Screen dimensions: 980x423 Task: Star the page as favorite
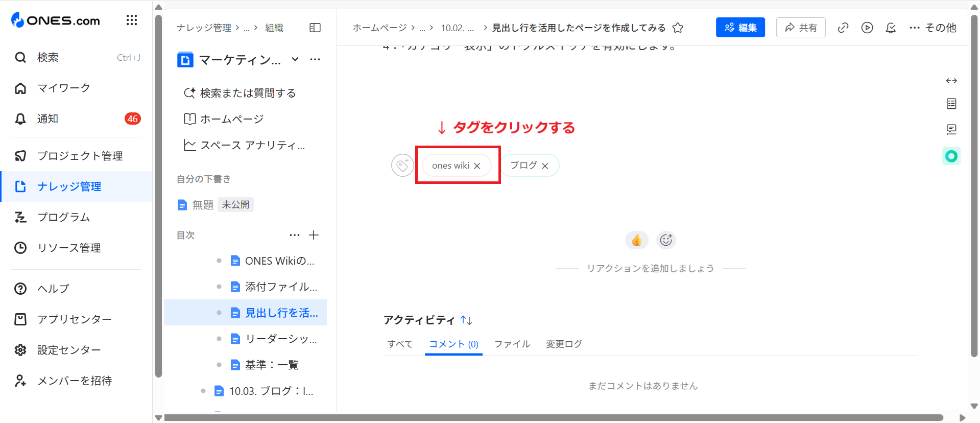point(678,28)
